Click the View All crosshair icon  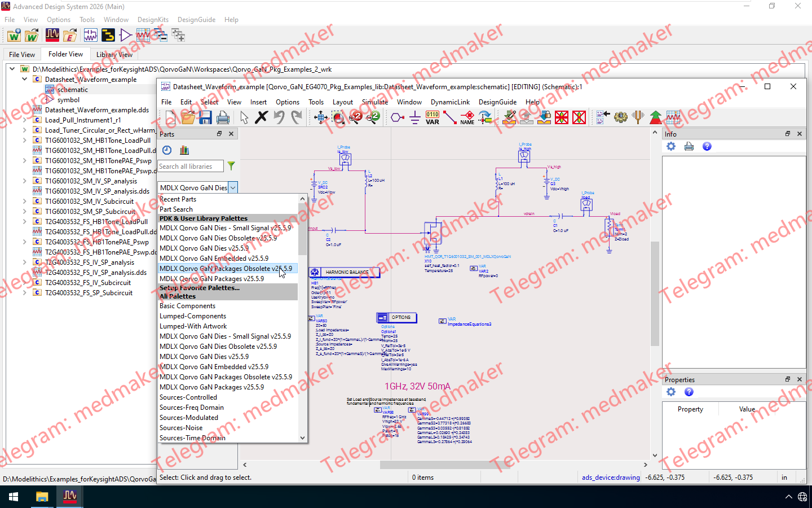[321, 117]
